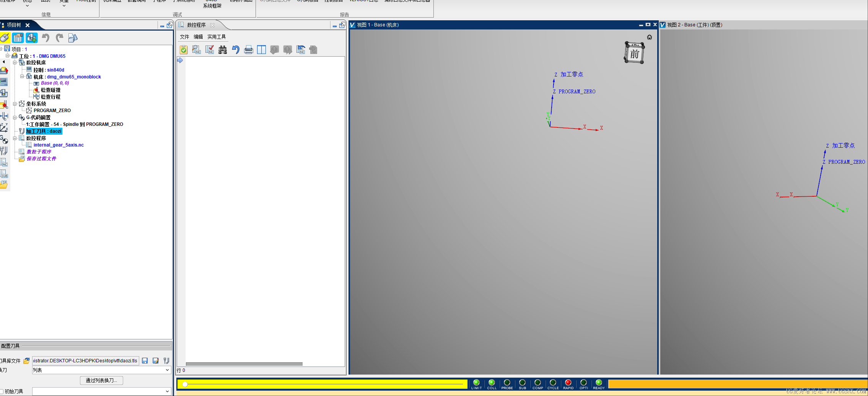868x396 pixels.
Task: Toggle the configuration panel icon in project tree toolbar
Action: click(18, 38)
